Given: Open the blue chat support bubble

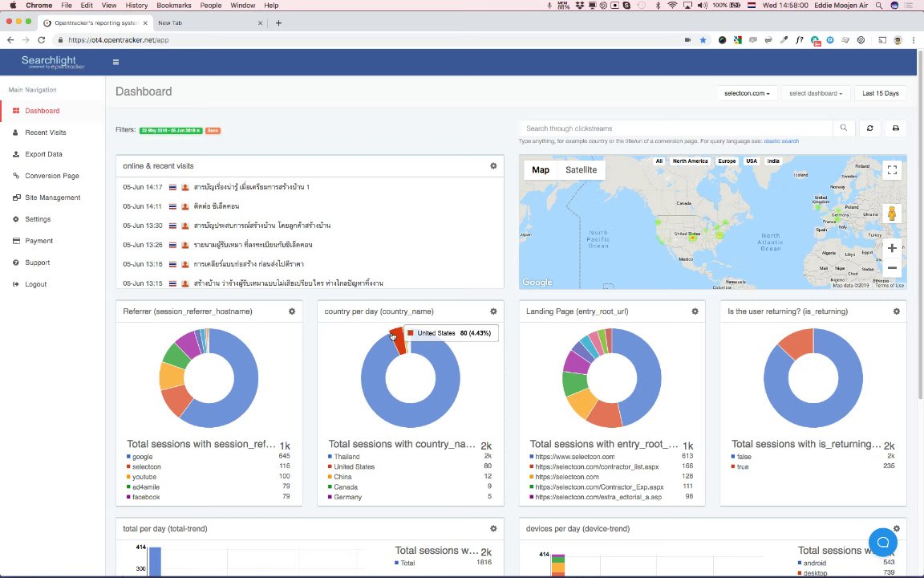Looking at the screenshot, I should coord(883,542).
